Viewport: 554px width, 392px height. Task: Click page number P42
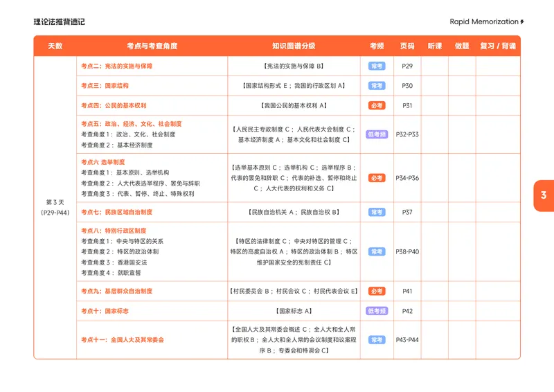coord(407,311)
